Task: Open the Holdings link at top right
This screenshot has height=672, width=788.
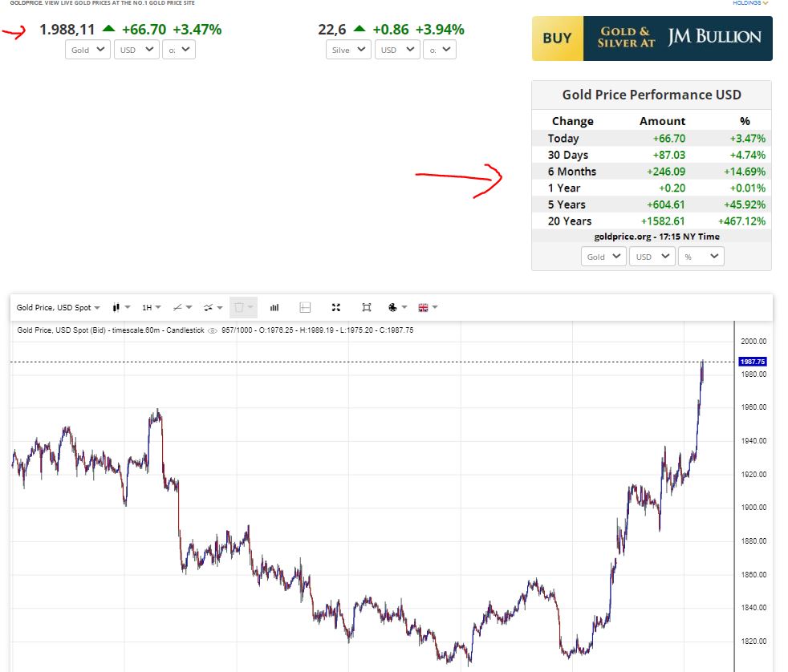Action: click(x=750, y=3)
